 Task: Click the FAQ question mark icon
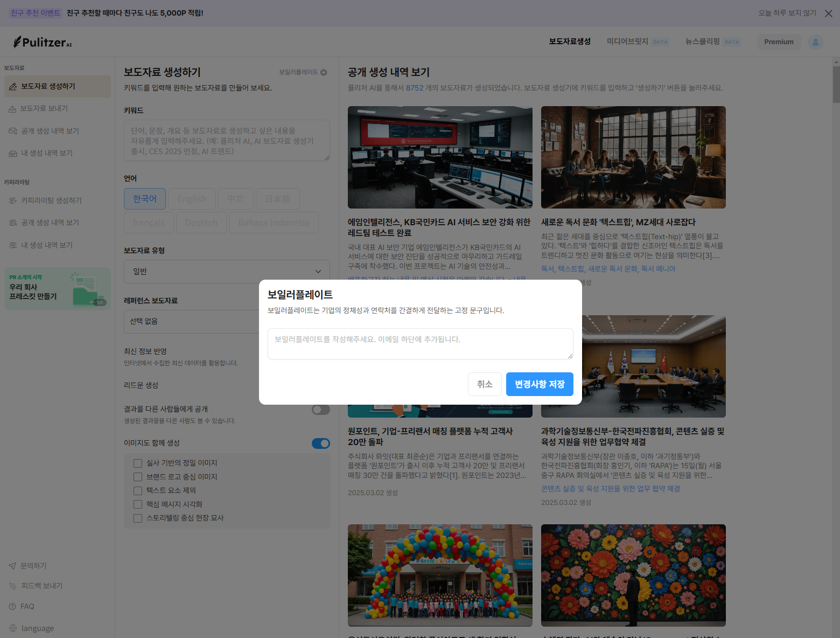(12, 606)
